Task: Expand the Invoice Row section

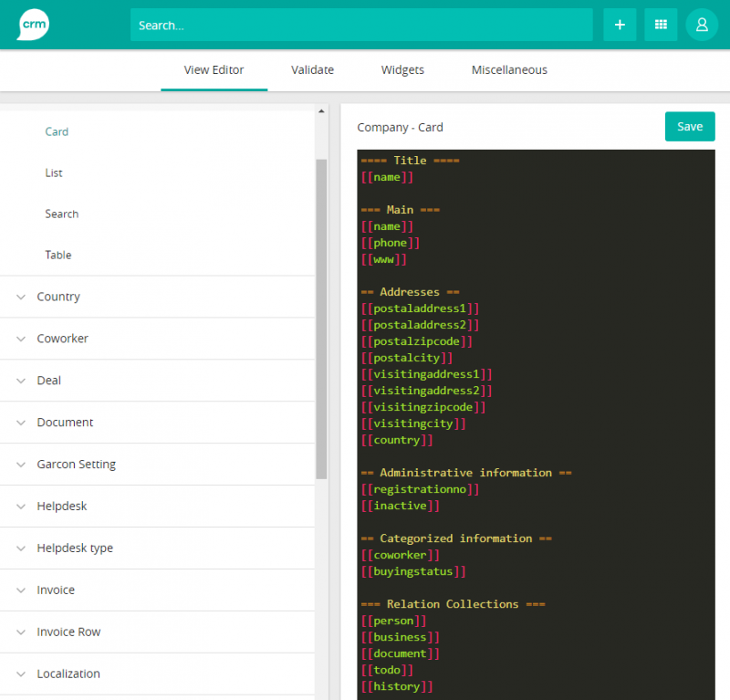Action: (x=68, y=632)
